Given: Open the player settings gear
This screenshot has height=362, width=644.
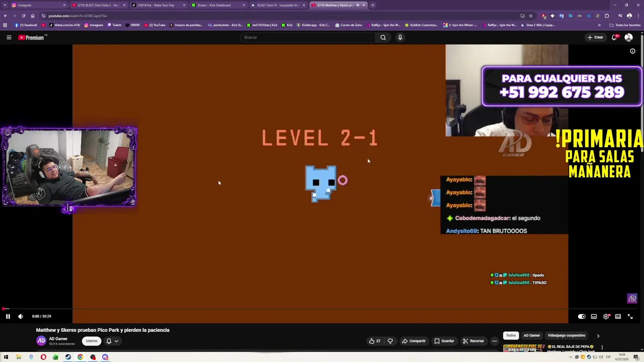Looking at the screenshot, I should (606, 316).
